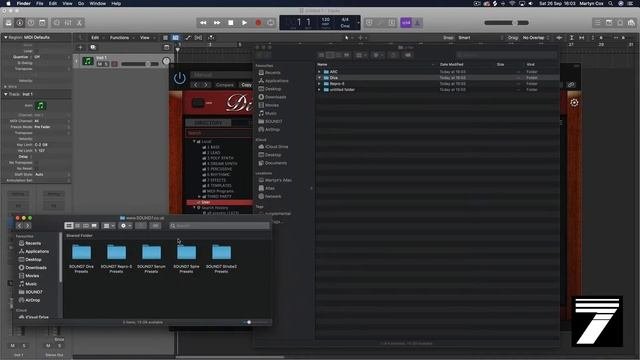Open the Editors scissors toolbar button
The width and height of the screenshot is (640, 360).
tap(79, 23)
